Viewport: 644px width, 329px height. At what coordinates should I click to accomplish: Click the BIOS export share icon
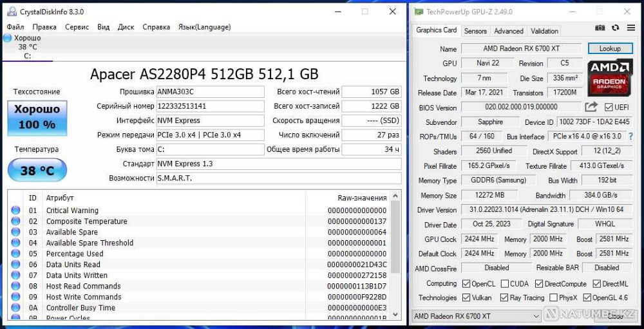point(591,107)
